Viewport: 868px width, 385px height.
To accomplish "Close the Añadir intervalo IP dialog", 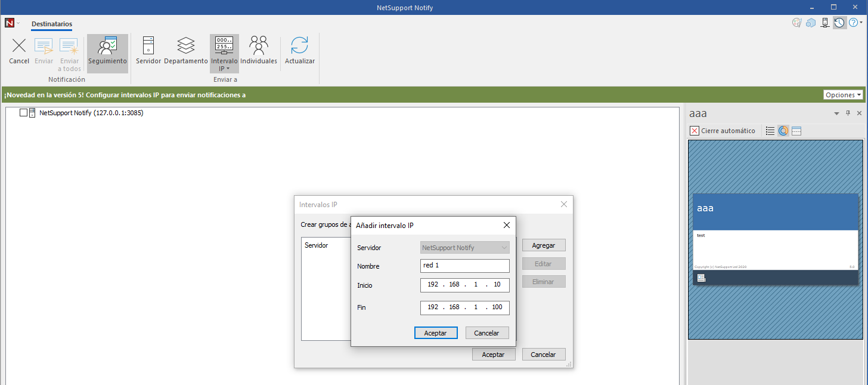I will pos(507,225).
